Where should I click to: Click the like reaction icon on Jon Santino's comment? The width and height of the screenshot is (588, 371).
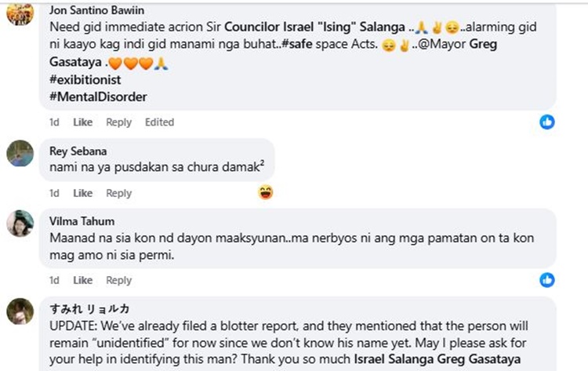[547, 122]
